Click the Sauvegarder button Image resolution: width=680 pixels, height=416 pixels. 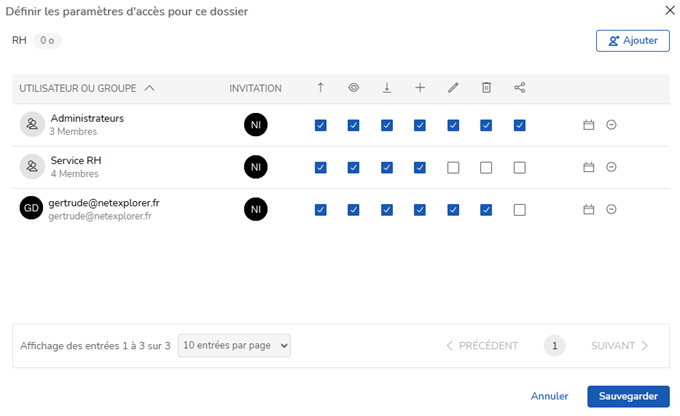click(628, 396)
